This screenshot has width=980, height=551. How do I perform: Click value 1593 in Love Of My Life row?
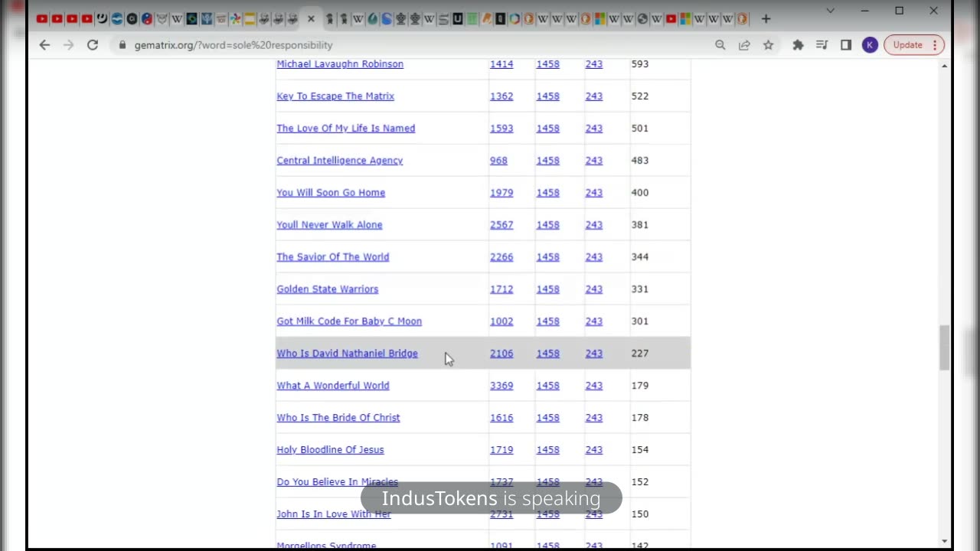pyautogui.click(x=501, y=129)
